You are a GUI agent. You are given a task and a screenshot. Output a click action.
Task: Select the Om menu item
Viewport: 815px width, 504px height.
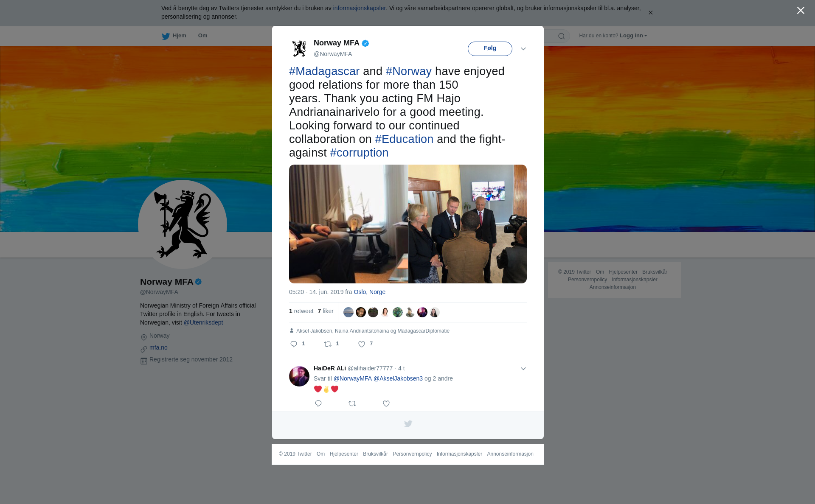(202, 36)
